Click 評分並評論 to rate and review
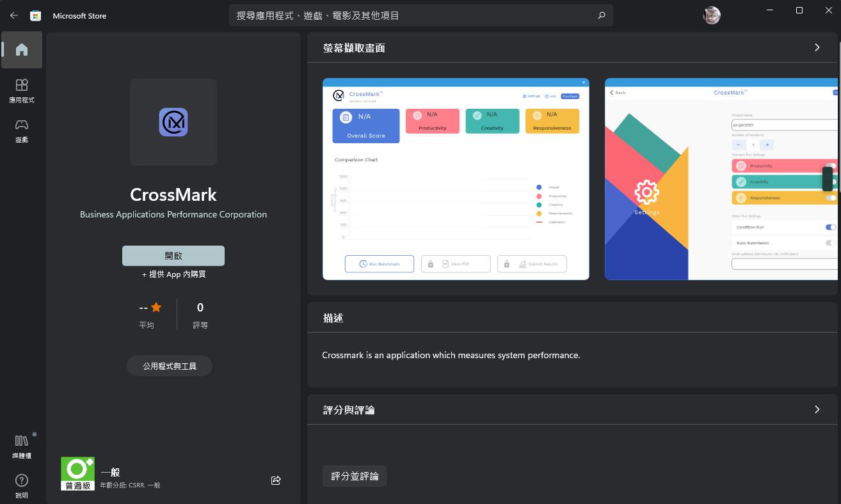841x504 pixels. 355,476
